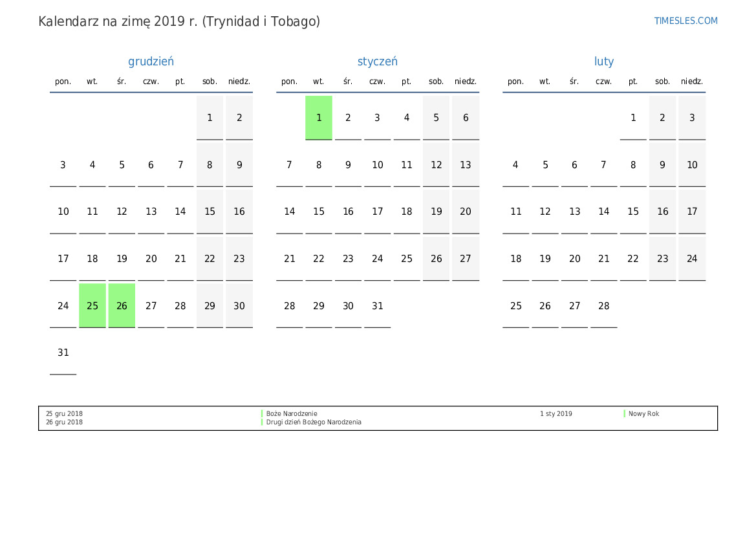Select January 19 in styczeń

(437, 212)
